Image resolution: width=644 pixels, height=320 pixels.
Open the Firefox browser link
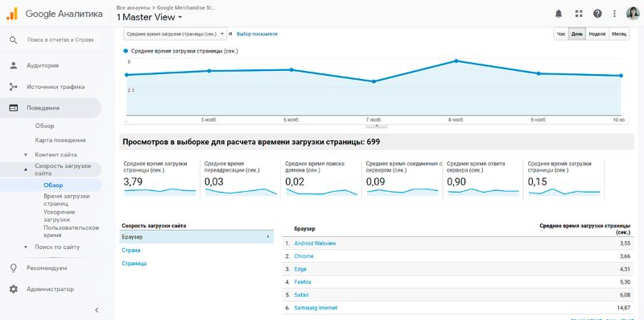pos(303,282)
